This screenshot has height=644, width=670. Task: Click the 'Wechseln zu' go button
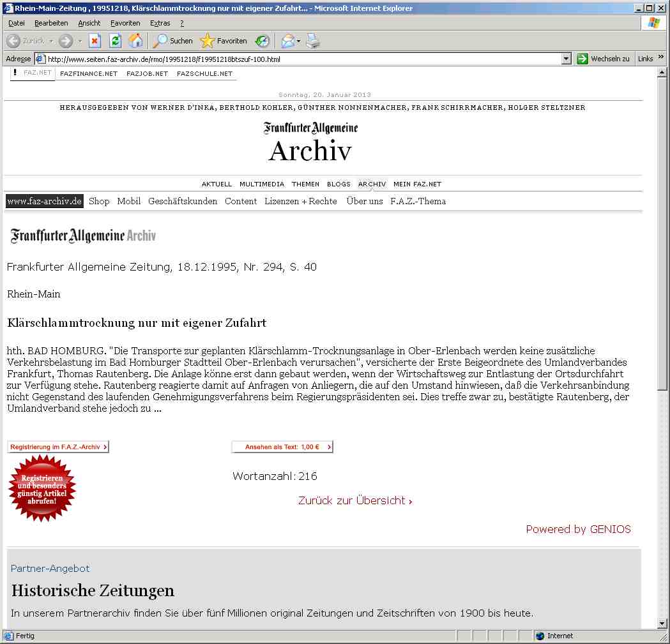coord(603,59)
